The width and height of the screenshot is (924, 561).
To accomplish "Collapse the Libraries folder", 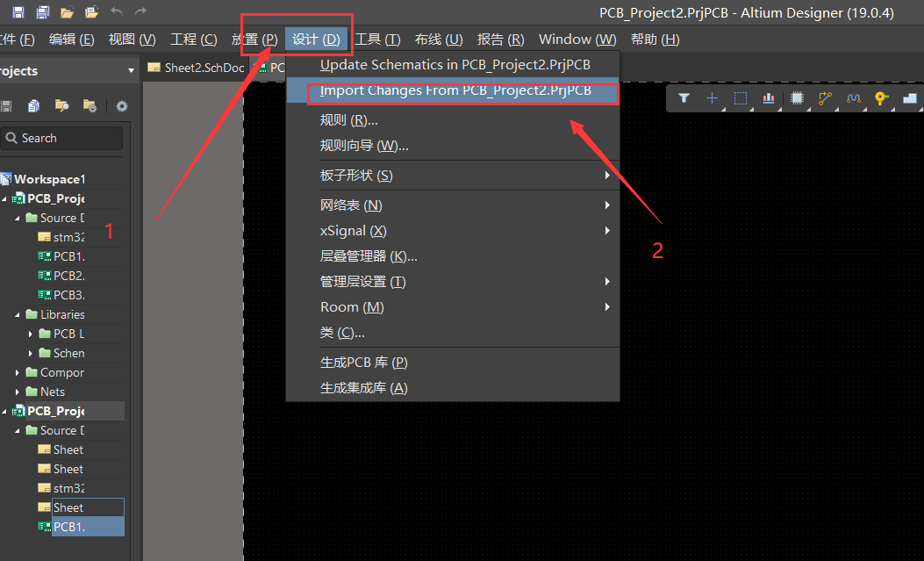I will [17, 314].
